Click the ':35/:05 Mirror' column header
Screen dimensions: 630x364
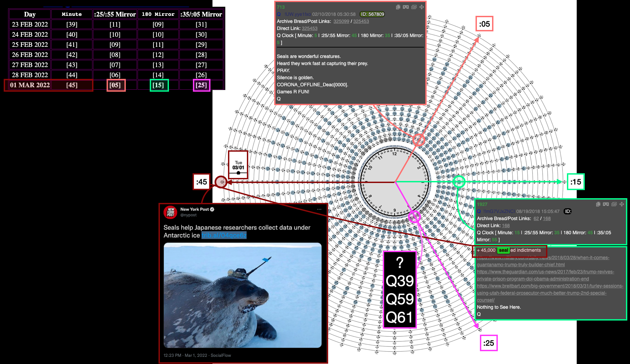(201, 14)
